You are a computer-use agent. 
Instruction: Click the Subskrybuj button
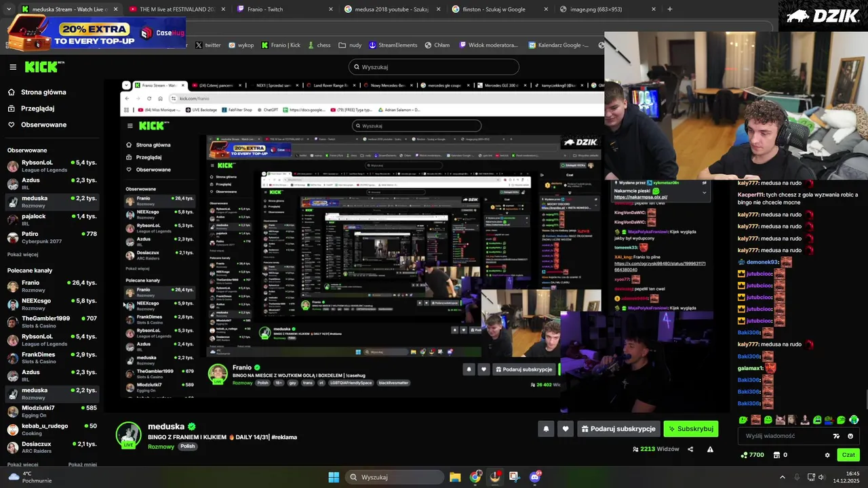pyautogui.click(x=690, y=429)
